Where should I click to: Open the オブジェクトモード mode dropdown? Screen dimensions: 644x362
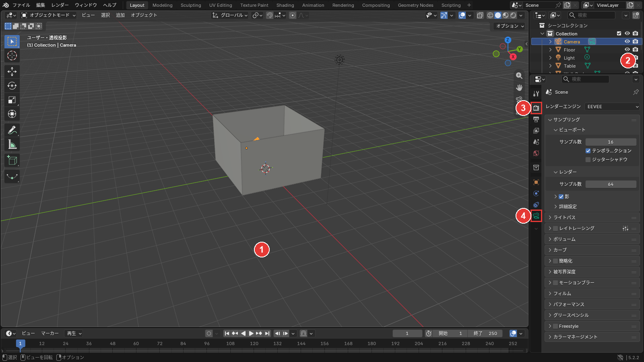tap(48, 15)
